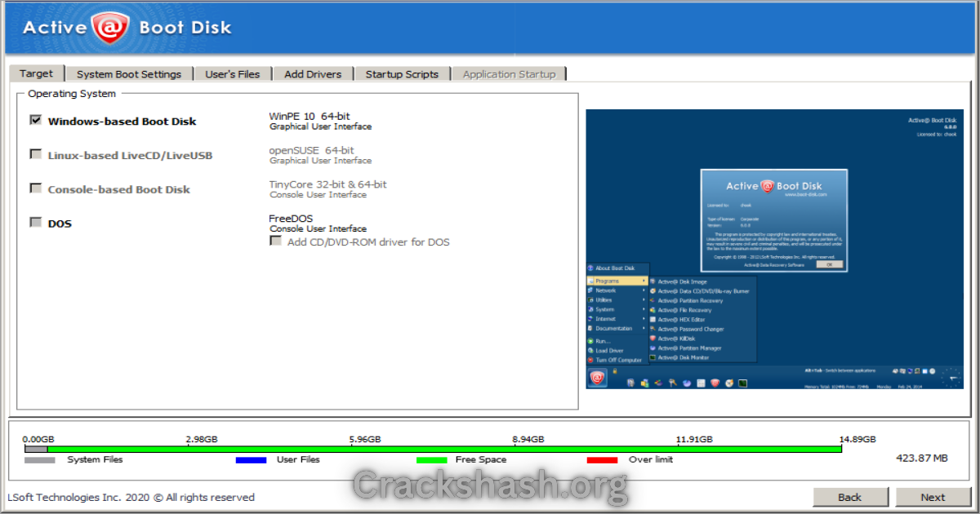Click the 2.98GB scale label
Viewport: 980px width, 514px height.
coord(202,439)
